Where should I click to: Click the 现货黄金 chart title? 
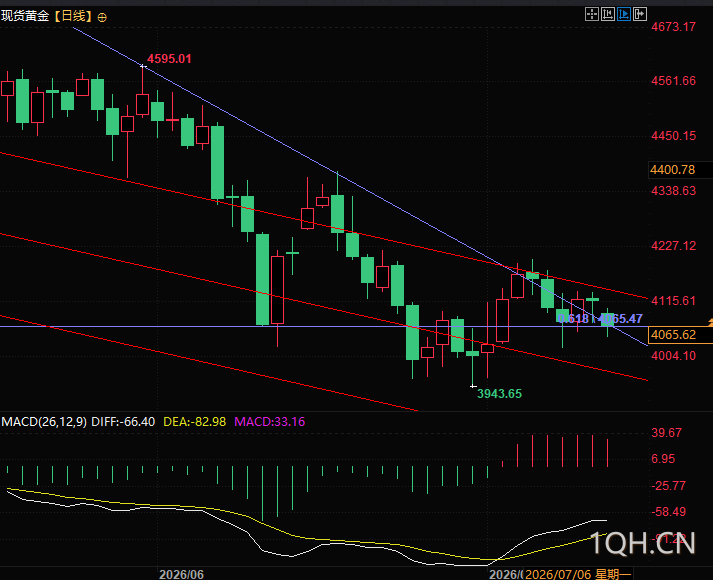pos(25,17)
